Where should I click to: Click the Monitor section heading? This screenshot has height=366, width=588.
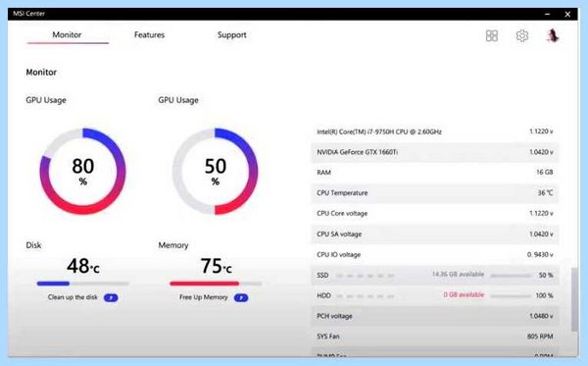[41, 72]
